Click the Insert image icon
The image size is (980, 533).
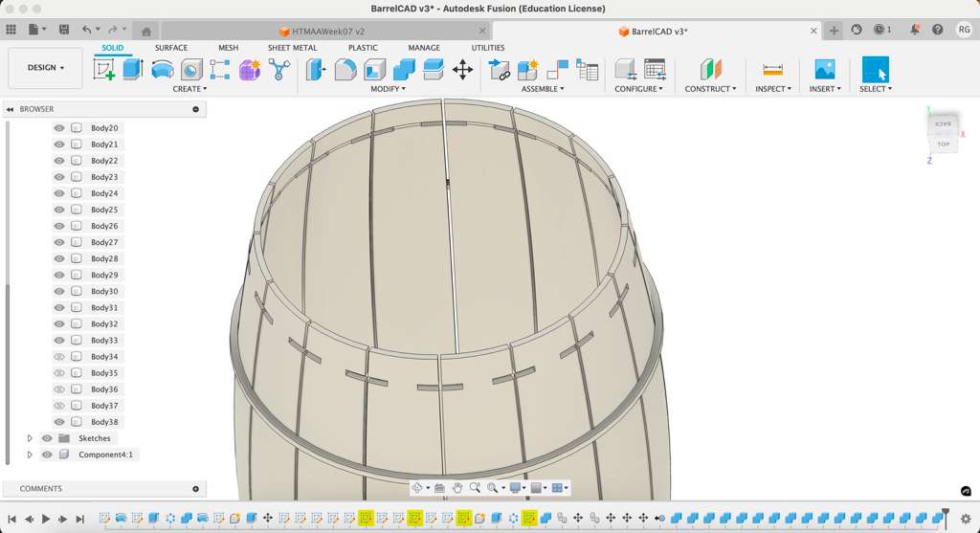click(x=824, y=69)
